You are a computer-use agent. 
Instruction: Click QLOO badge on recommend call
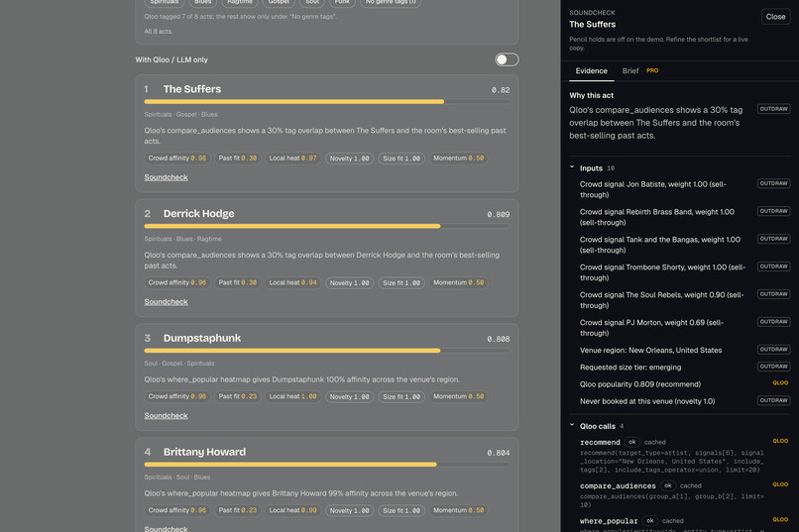click(780, 441)
